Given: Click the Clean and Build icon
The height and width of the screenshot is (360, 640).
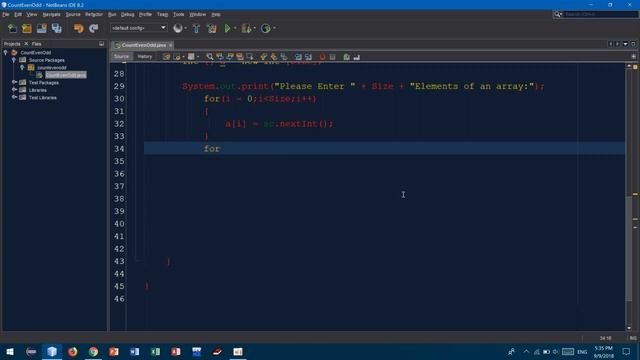Looking at the screenshot, I should click(x=211, y=28).
